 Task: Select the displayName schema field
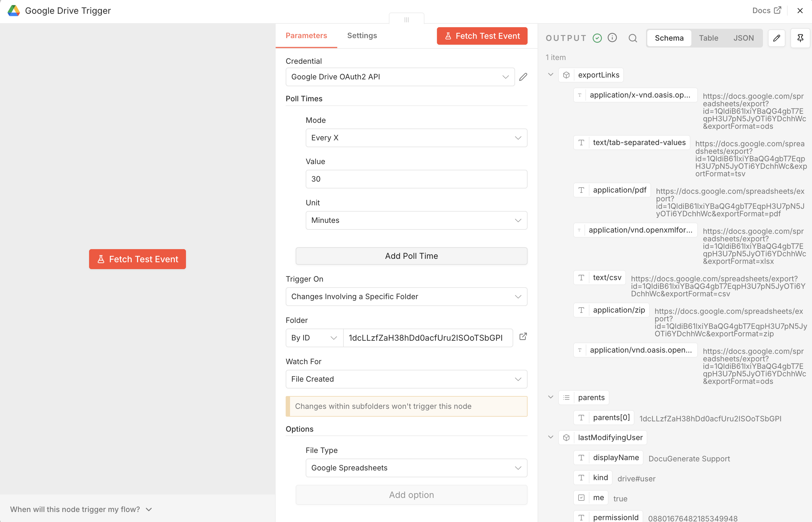pyautogui.click(x=608, y=458)
